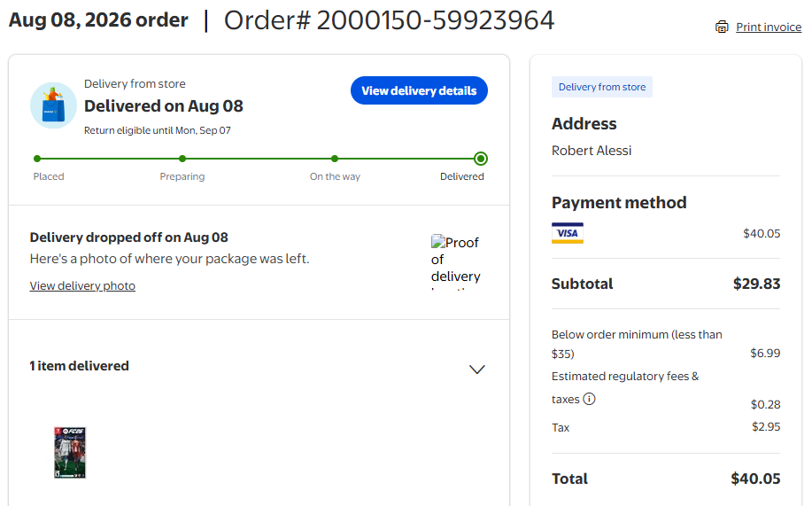The image size is (812, 506).
Task: Click the Visa card icon
Action: pos(567,233)
